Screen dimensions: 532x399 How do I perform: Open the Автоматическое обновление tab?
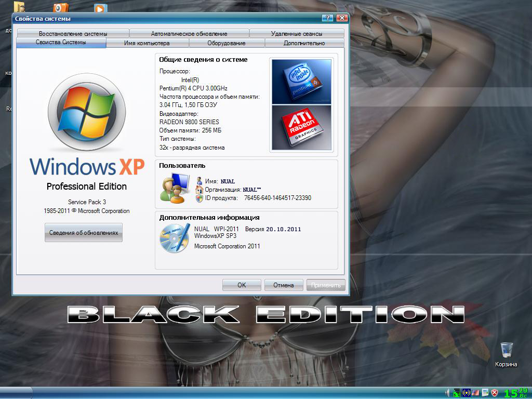(x=189, y=34)
